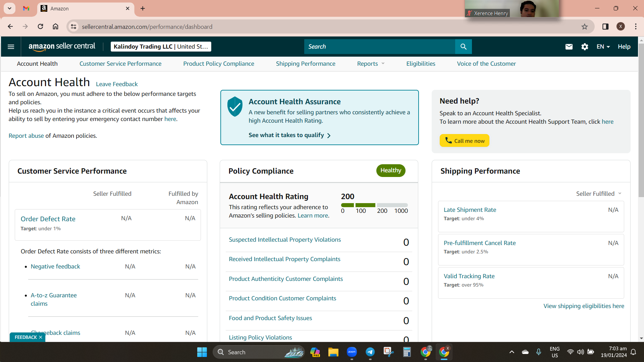Close the FEEDBACK tab with its X

coord(41,337)
